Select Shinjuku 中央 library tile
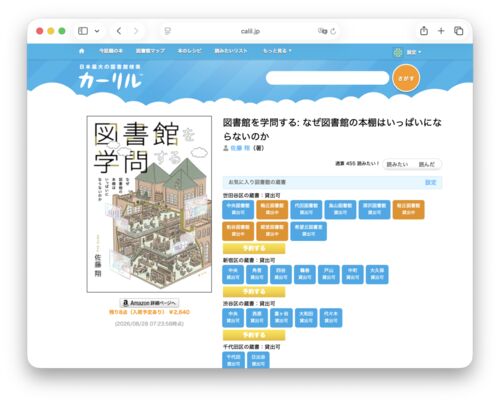 [x=233, y=274]
